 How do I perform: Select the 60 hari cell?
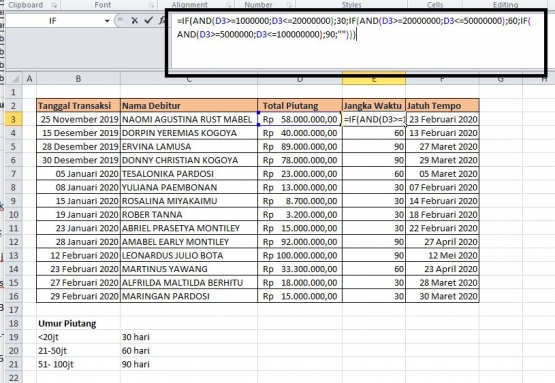(x=189, y=351)
